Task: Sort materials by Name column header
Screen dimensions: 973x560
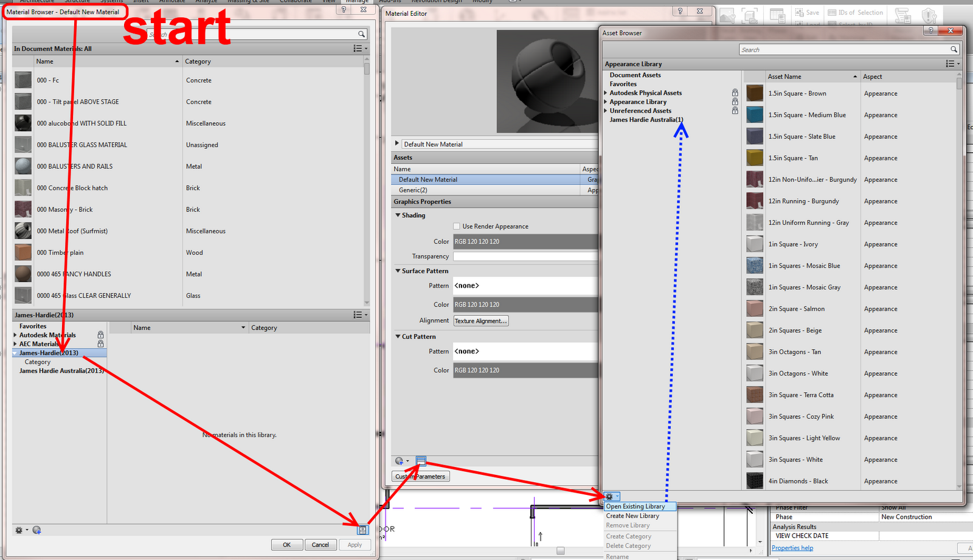Action: (108, 61)
